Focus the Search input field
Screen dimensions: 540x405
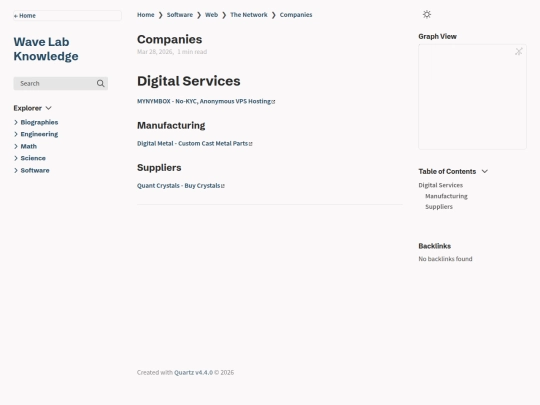(61, 84)
